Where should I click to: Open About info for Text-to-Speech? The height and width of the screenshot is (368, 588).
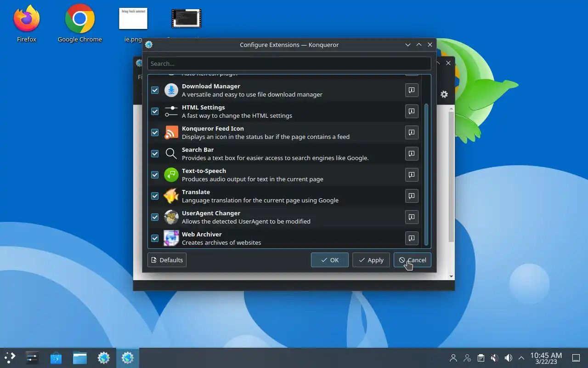[412, 175]
